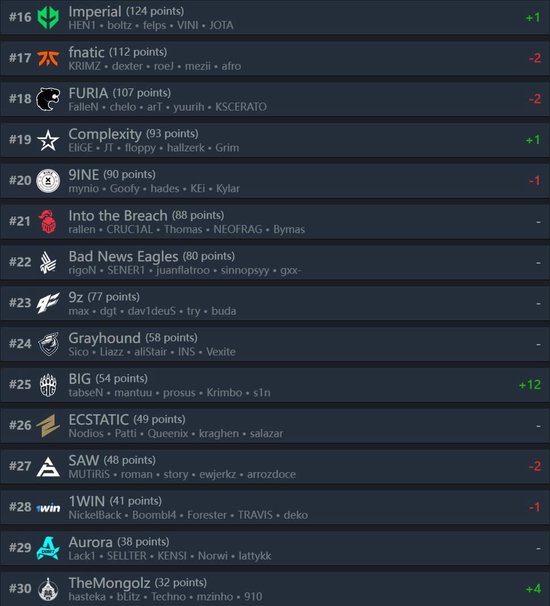Click the SAW team name
Viewport: 550px width, 606px height.
click(83, 460)
